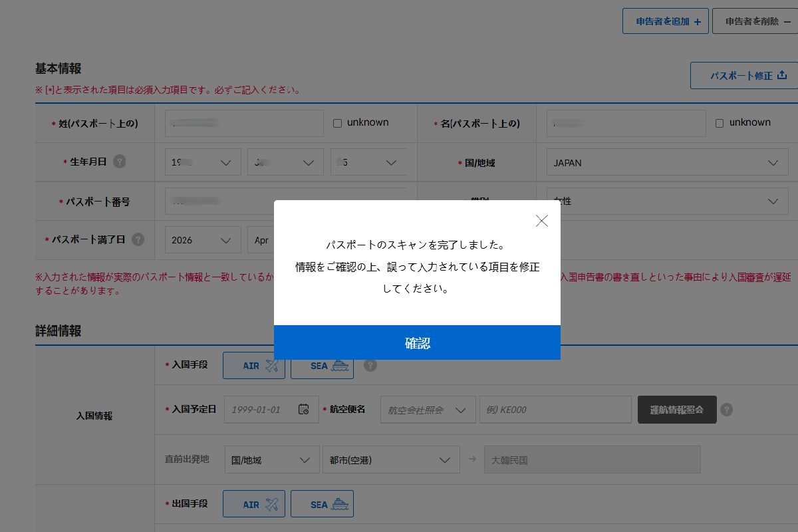Click help icon next to entry SEA option

[x=370, y=365]
